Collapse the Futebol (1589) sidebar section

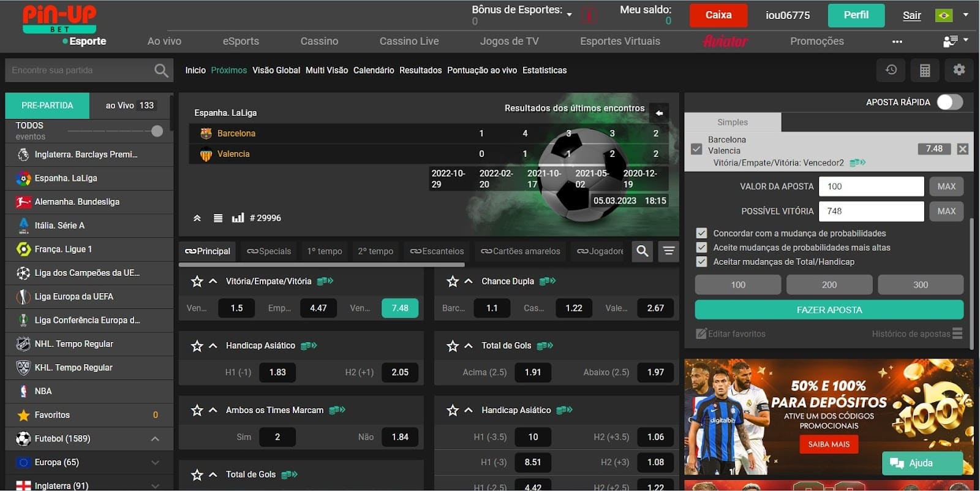155,439
